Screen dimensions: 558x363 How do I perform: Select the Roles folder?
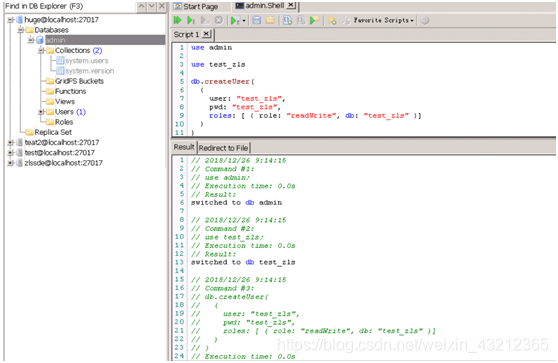[x=64, y=122]
